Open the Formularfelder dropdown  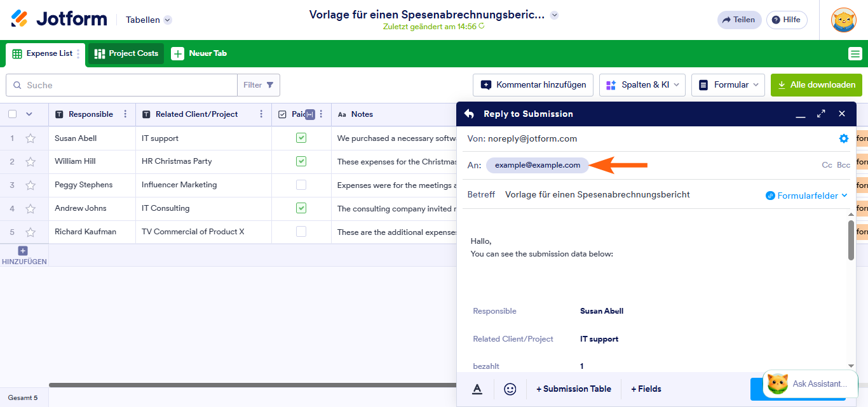pos(806,195)
